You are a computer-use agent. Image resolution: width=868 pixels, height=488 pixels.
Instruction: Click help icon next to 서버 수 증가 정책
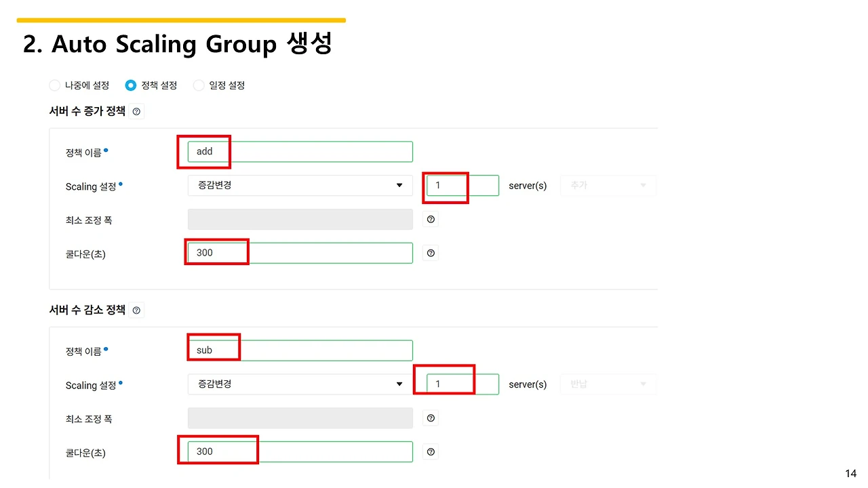(x=136, y=112)
